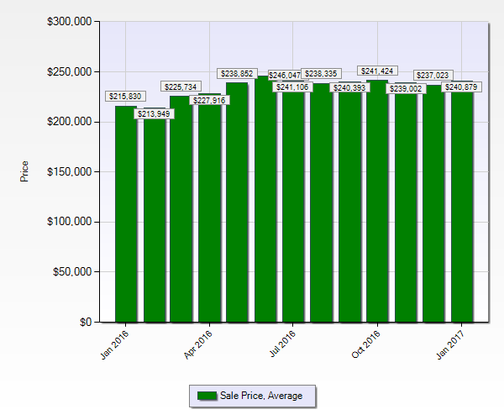This screenshot has width=504, height=420.
Task: Click the $241,424 data label
Action: (377, 71)
